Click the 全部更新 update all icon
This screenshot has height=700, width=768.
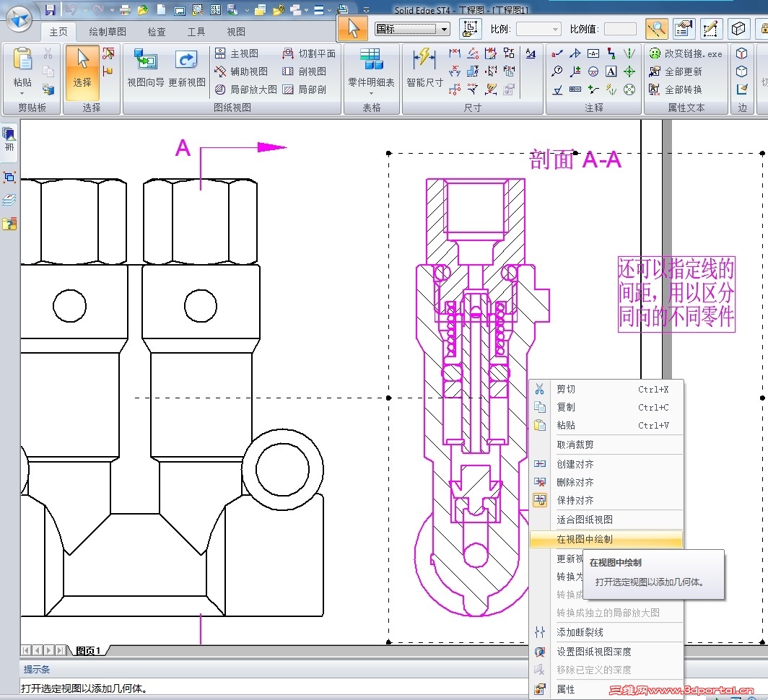click(x=676, y=71)
